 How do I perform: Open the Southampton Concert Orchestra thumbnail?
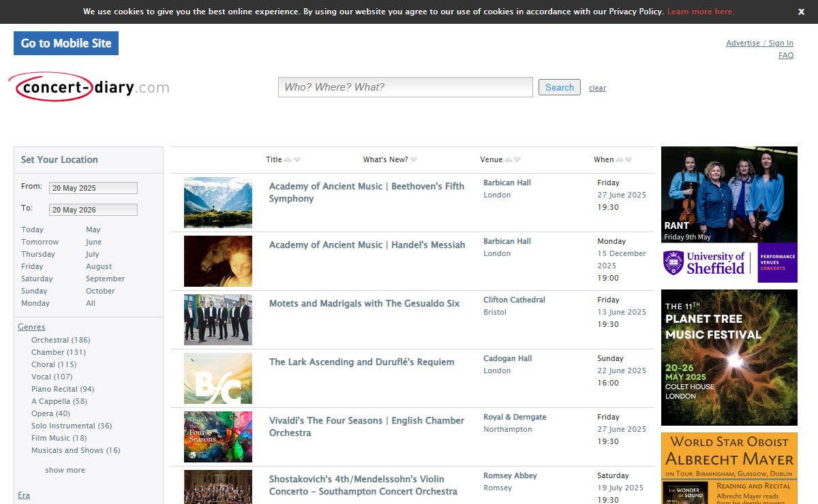point(218,487)
